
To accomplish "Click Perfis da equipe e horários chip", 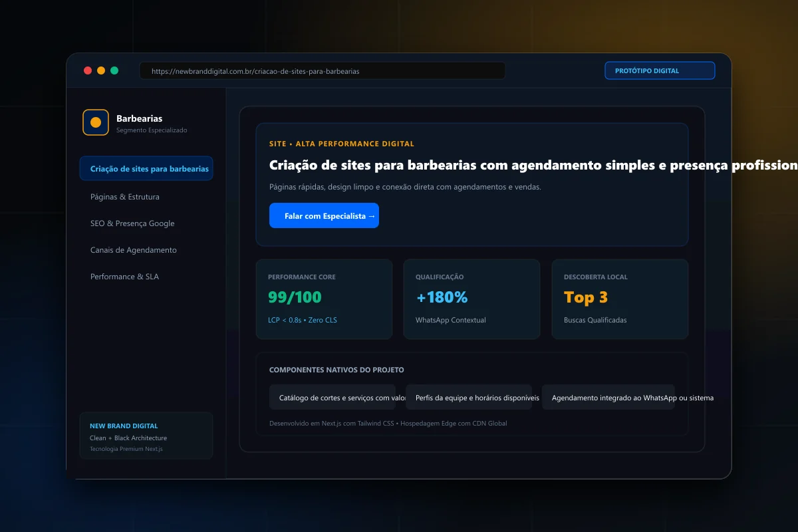I will coord(469,397).
